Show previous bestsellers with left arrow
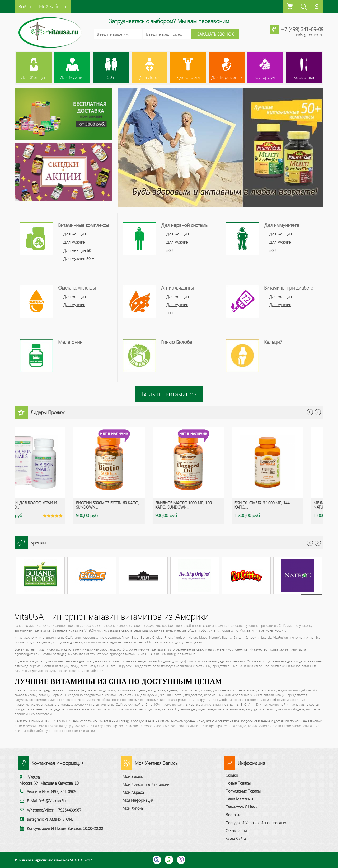This screenshot has width=338, height=868. tap(310, 412)
